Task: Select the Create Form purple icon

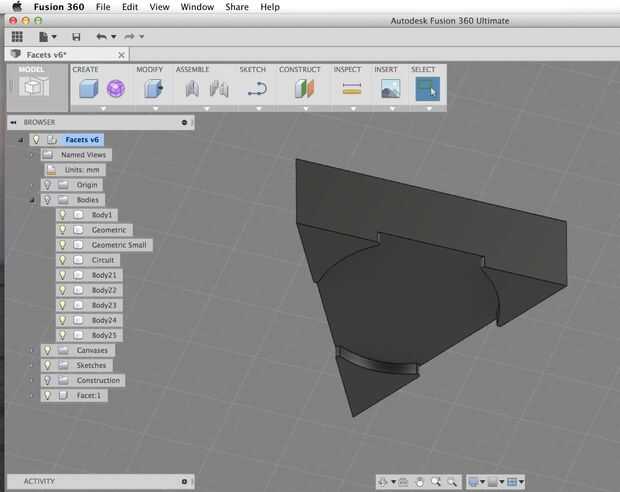Action: click(116, 88)
